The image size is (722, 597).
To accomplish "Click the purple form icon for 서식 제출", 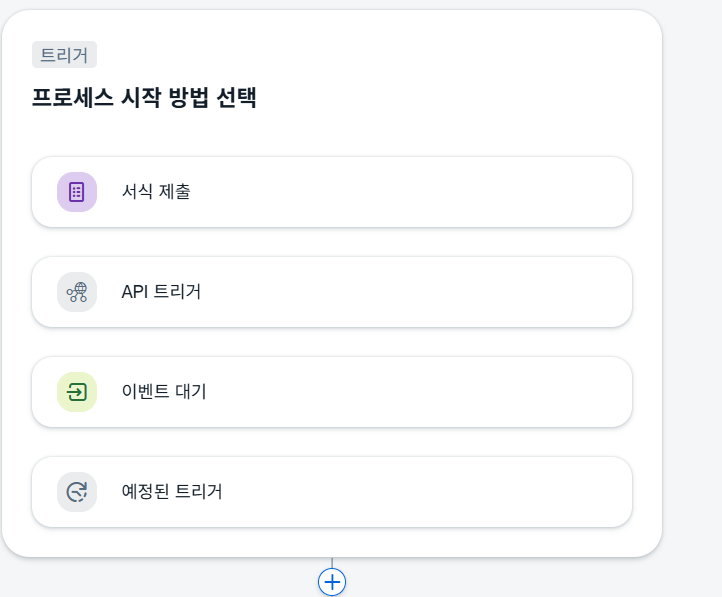I will tap(77, 192).
